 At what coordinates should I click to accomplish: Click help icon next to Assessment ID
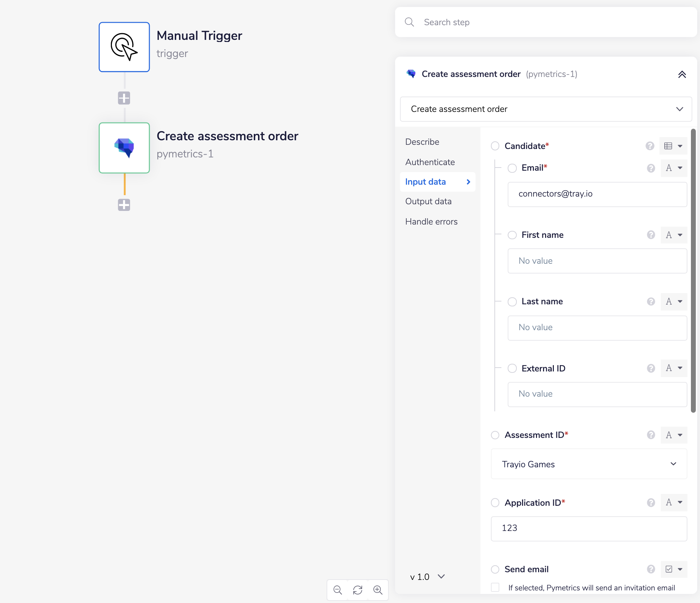651,435
